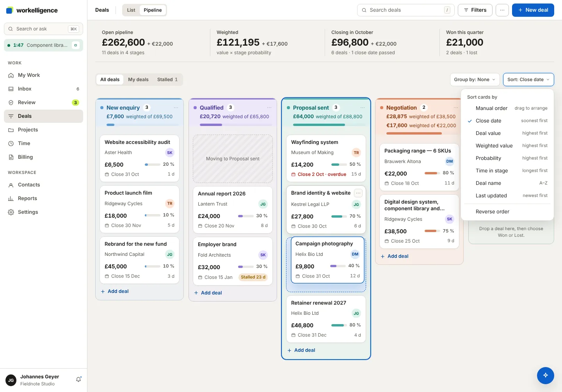Open Settings via the gear icon

tap(11, 212)
